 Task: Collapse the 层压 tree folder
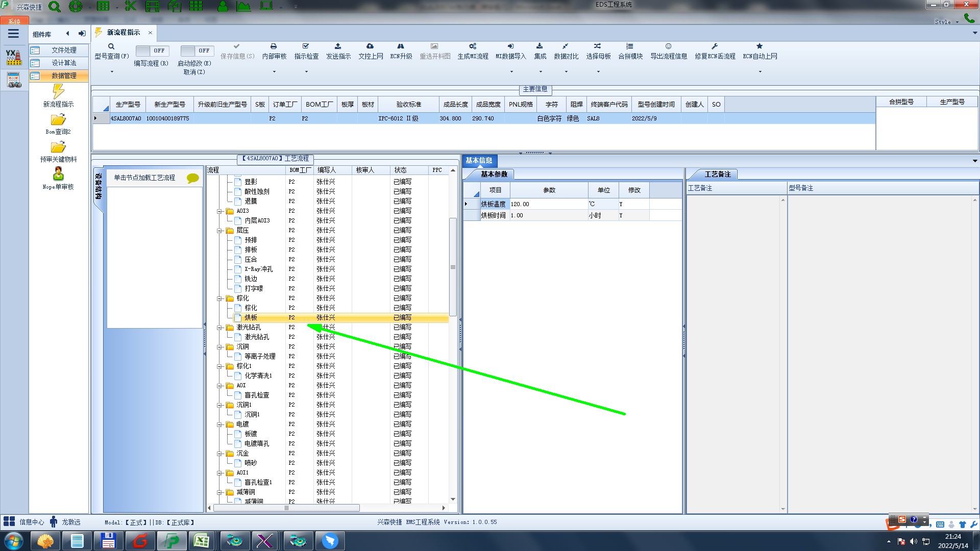click(x=219, y=231)
